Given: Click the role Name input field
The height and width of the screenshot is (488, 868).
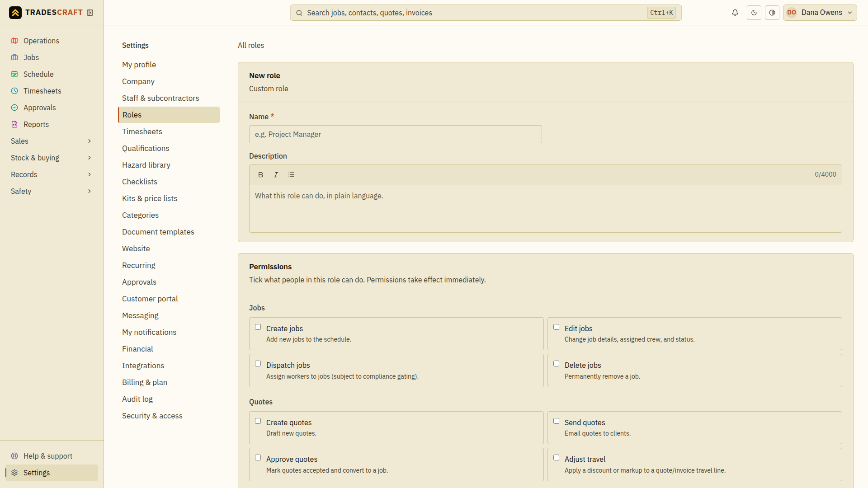Looking at the screenshot, I should [x=396, y=134].
